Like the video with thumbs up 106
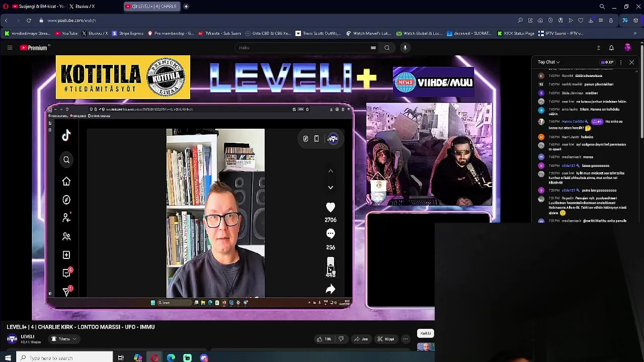The width and height of the screenshot is (644, 362). tap(324, 339)
